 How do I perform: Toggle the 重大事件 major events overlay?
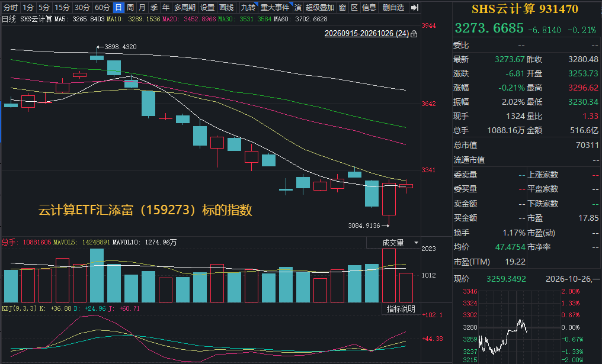pos(275,7)
